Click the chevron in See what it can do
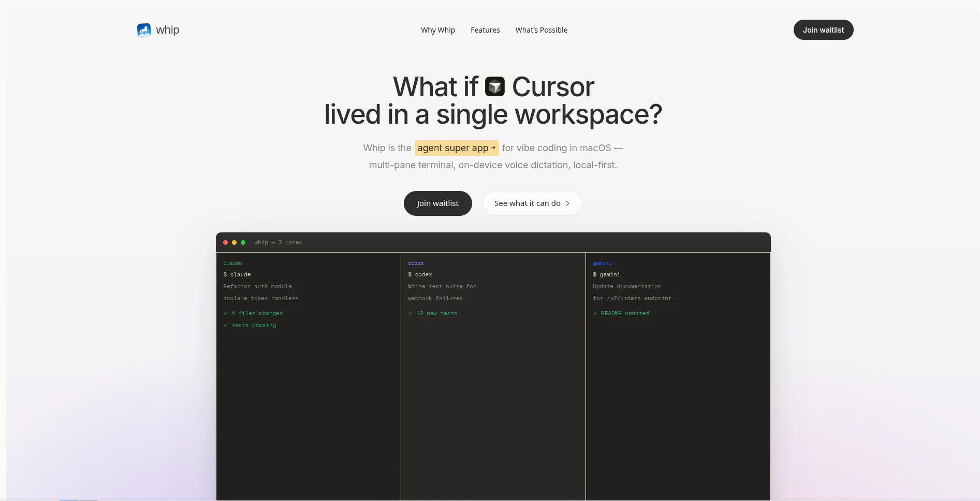980x501 pixels. [567, 203]
